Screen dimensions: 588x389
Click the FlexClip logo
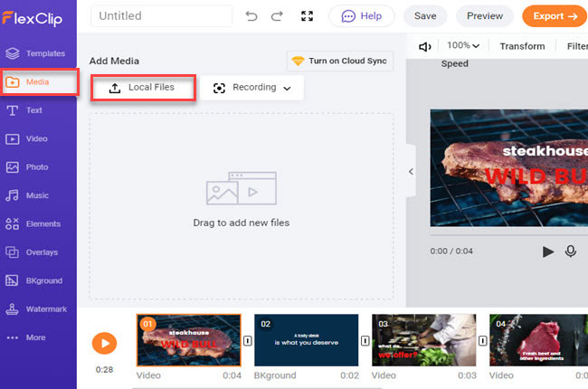[33, 18]
